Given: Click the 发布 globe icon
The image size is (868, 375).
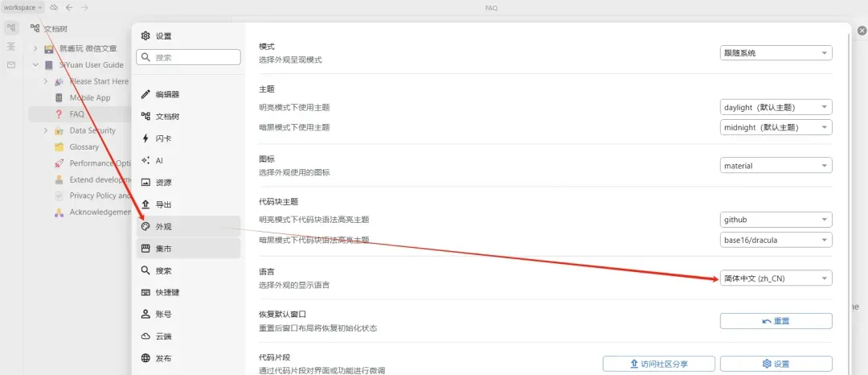Looking at the screenshot, I should (145, 358).
